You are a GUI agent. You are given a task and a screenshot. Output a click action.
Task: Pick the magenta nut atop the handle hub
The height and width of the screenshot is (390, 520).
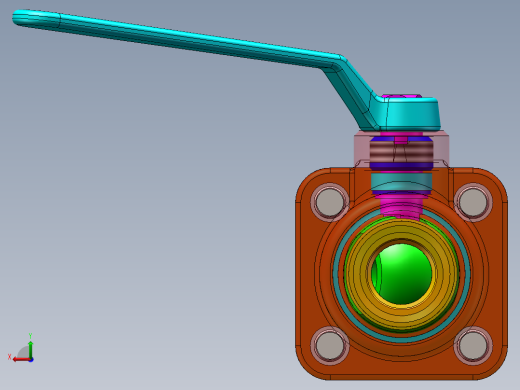(x=402, y=96)
